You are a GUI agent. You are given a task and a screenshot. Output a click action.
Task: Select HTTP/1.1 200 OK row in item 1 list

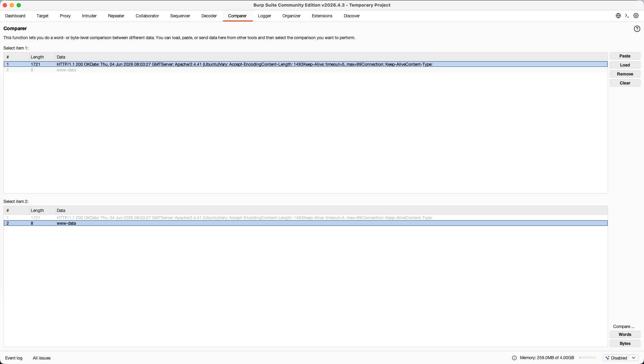(x=306, y=64)
